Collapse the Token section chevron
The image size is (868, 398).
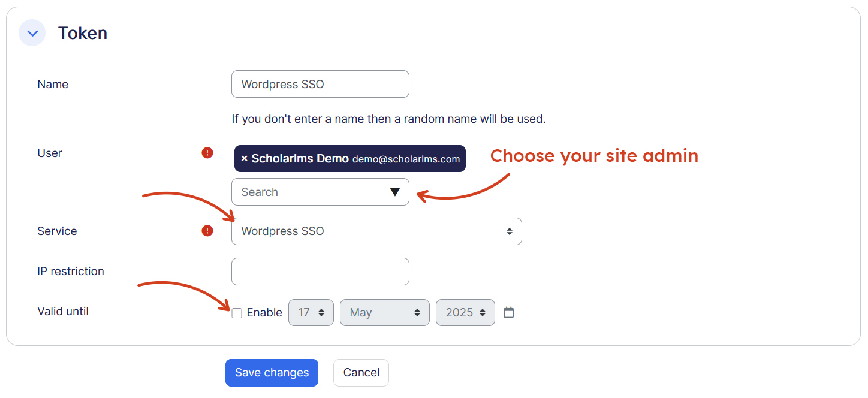(32, 33)
